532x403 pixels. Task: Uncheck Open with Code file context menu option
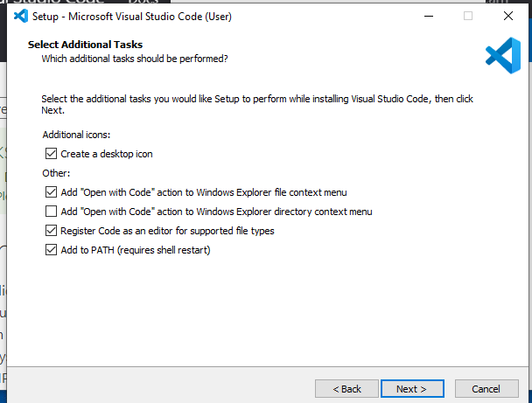point(51,192)
